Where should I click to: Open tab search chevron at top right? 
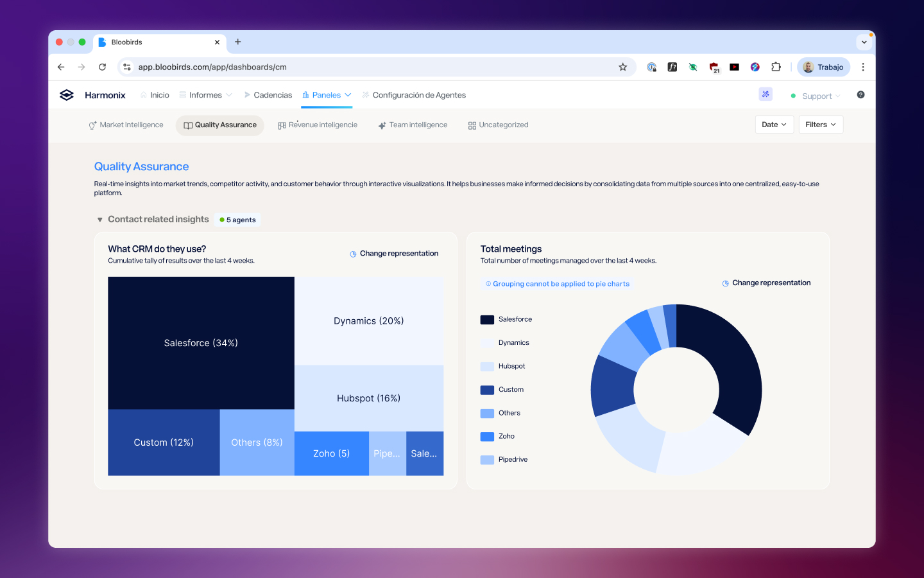(864, 42)
